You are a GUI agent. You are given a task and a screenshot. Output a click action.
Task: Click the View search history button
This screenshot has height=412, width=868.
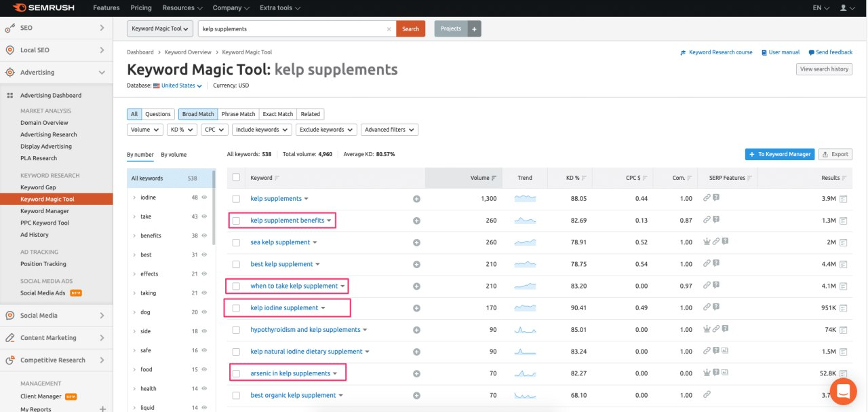(x=823, y=69)
